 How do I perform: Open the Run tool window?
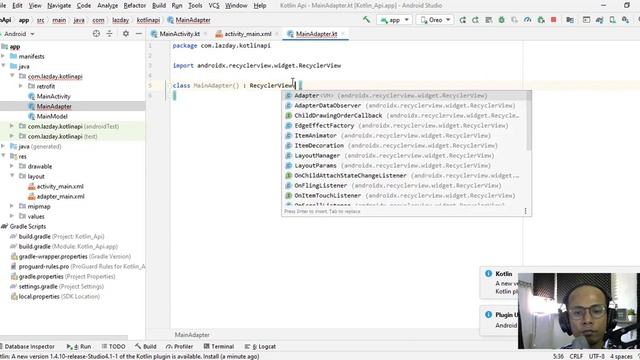pos(80,346)
